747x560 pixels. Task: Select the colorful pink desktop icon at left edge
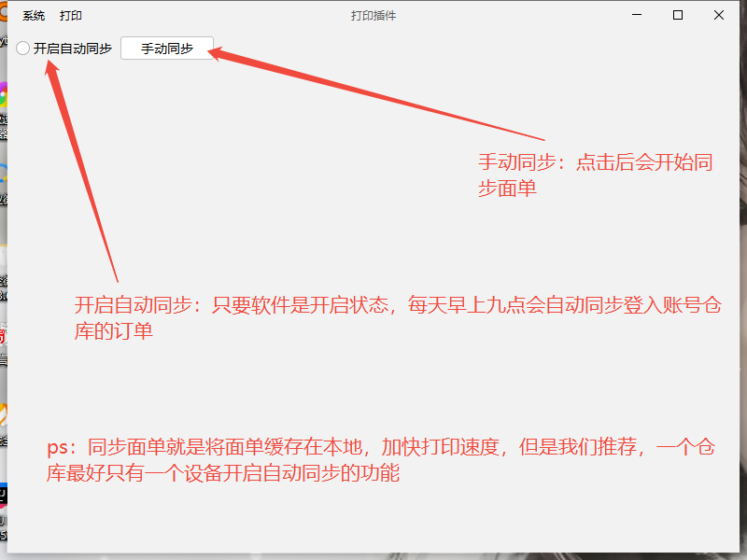(3, 95)
